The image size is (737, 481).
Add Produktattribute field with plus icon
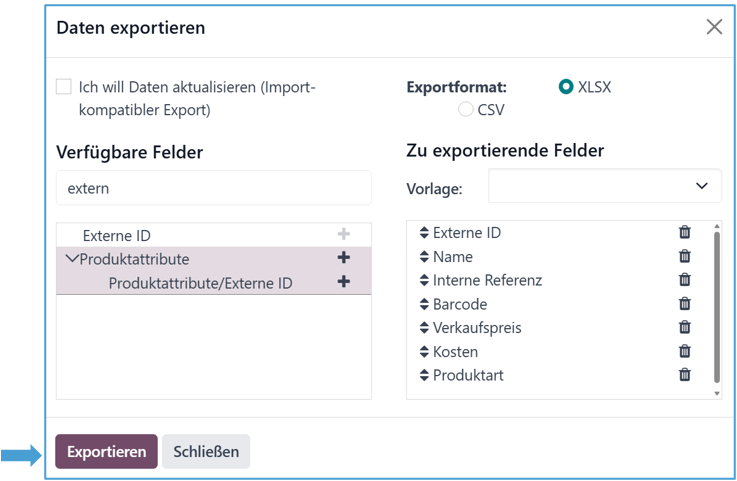pos(344,258)
